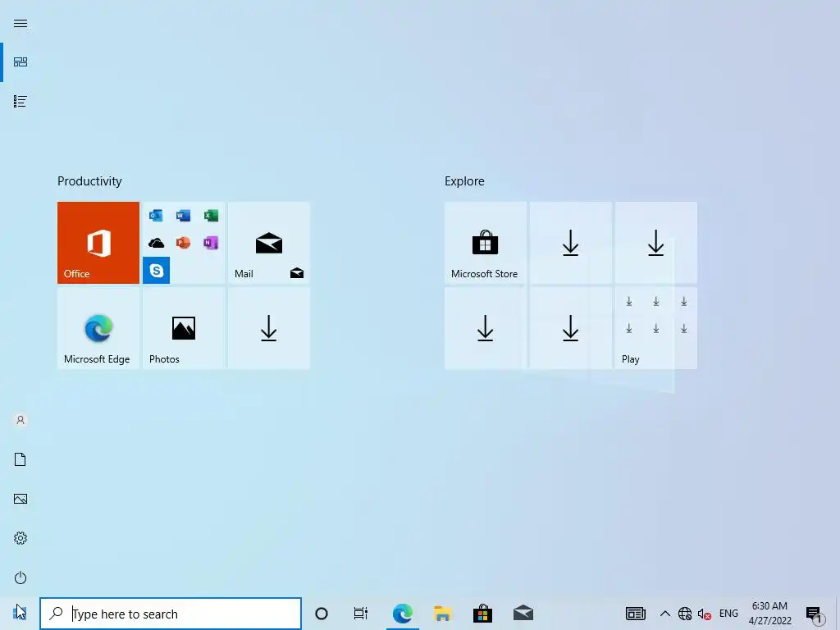Focus the Type here to search box

(171, 614)
